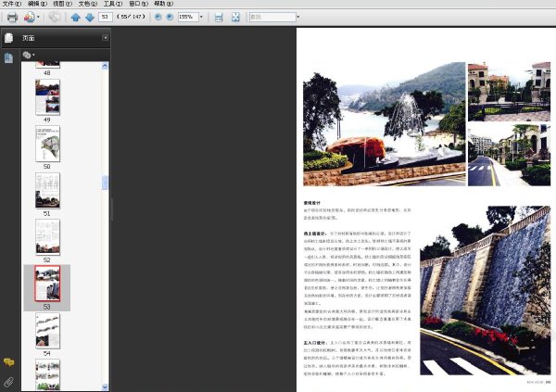Open the Pages panel icon

(9, 38)
